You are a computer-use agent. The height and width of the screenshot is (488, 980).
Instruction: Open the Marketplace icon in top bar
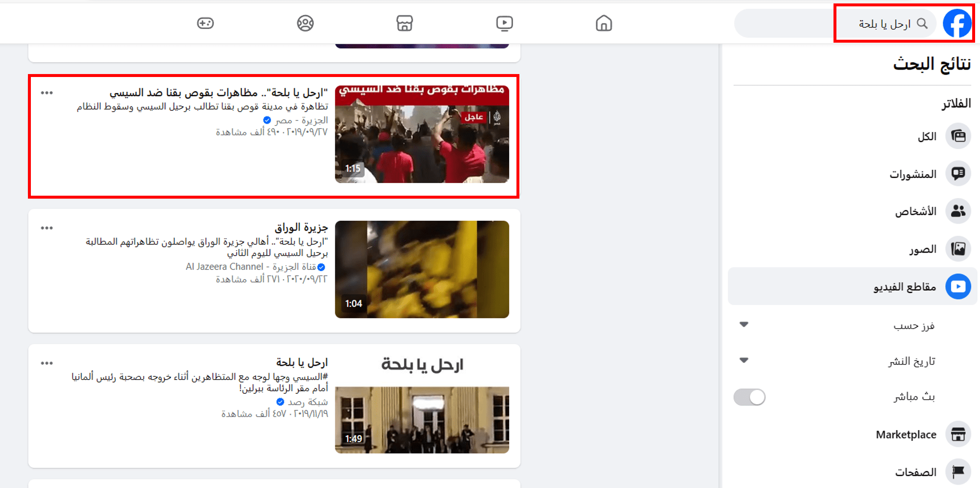[x=404, y=23]
